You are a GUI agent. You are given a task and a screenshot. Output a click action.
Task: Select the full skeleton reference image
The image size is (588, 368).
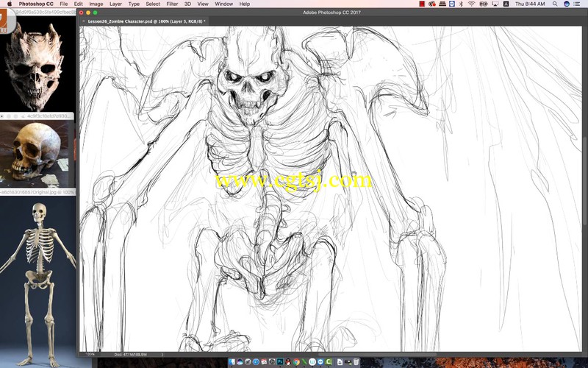tap(37, 282)
